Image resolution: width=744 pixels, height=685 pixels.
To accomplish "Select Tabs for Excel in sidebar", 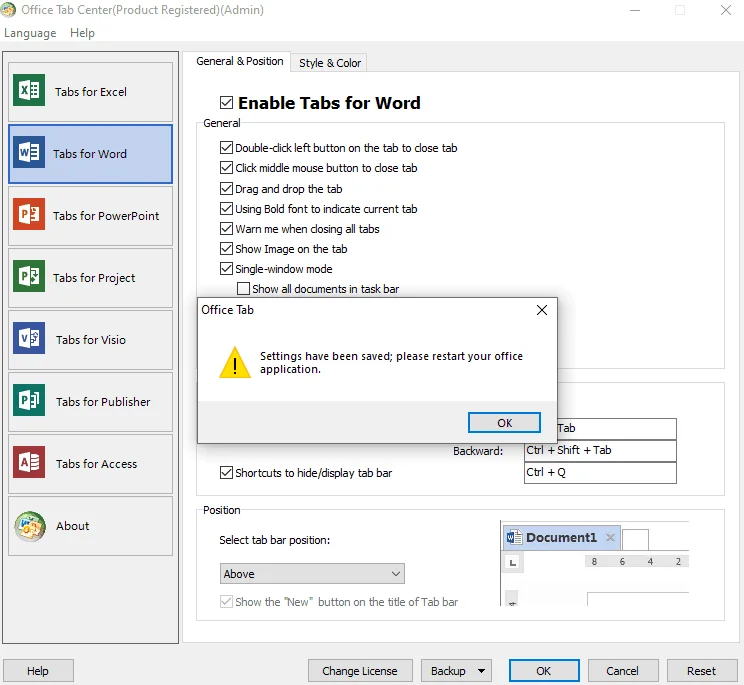I will pyautogui.click(x=90, y=92).
